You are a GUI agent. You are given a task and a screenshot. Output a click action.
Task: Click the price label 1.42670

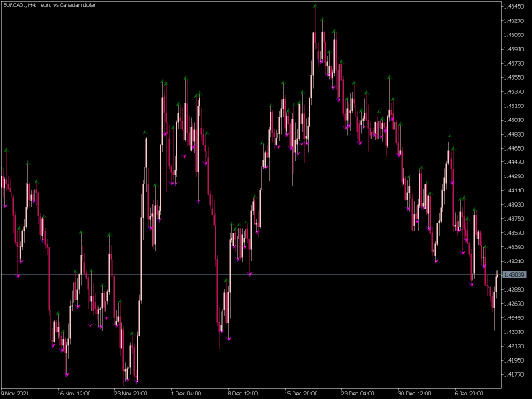514,303
